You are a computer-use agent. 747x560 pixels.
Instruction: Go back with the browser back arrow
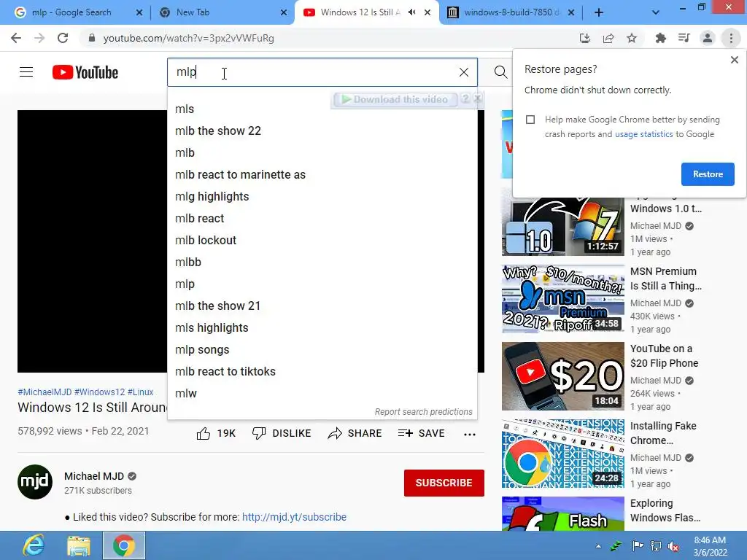[16, 38]
